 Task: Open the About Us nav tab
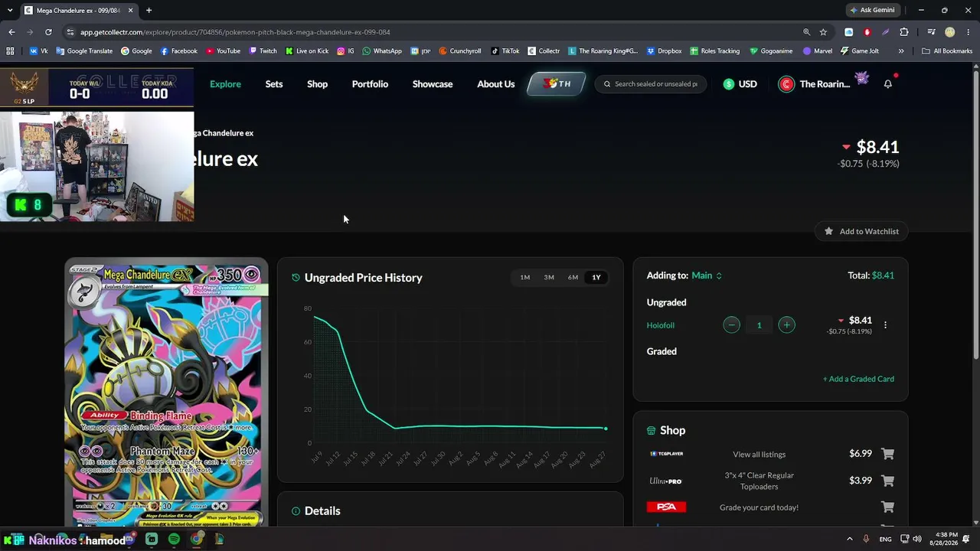[496, 84]
